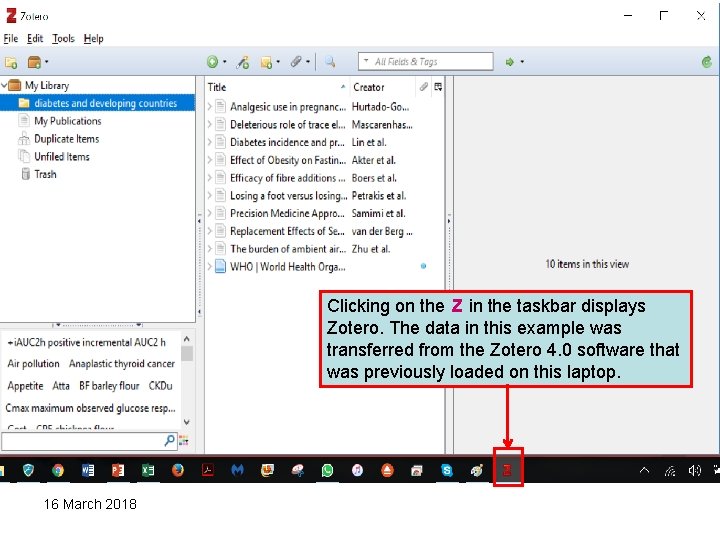
Task: Click the New Collection toolbar icon
Action: 11,62
